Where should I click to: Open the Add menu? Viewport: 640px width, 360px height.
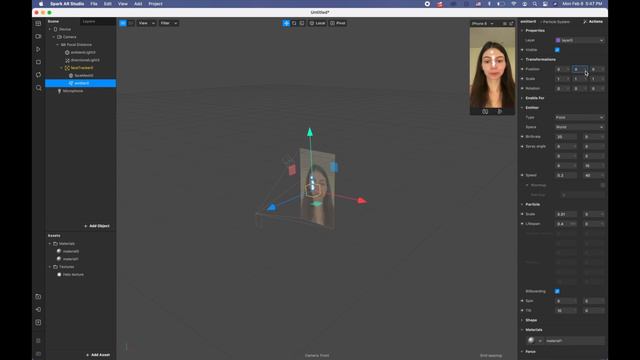coord(138,4)
